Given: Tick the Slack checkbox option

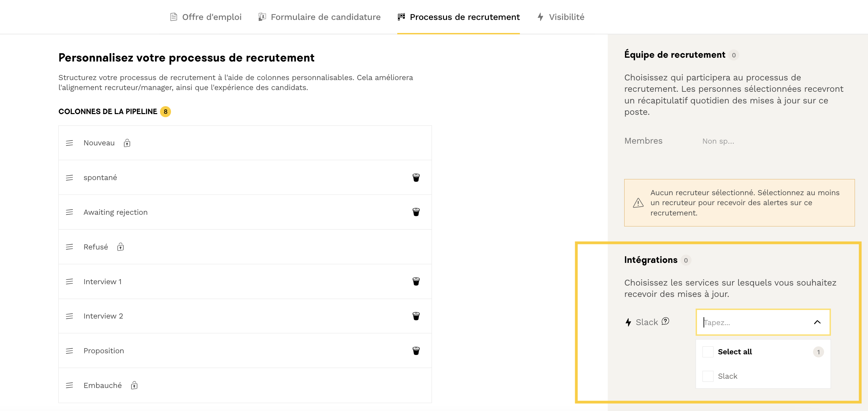Looking at the screenshot, I should tap(708, 376).
